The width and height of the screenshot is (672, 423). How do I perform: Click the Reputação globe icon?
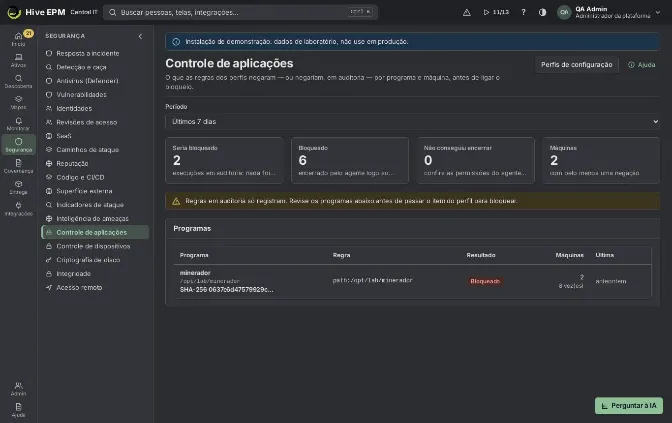click(x=49, y=163)
